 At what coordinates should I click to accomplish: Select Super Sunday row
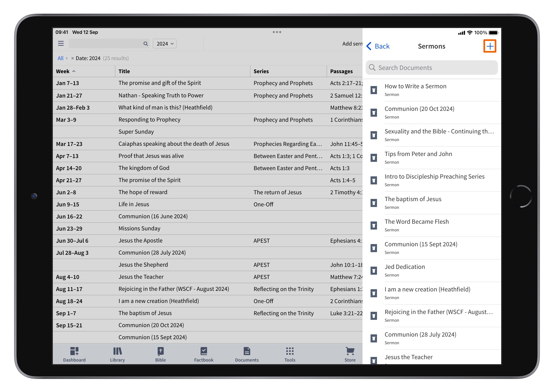(x=208, y=132)
